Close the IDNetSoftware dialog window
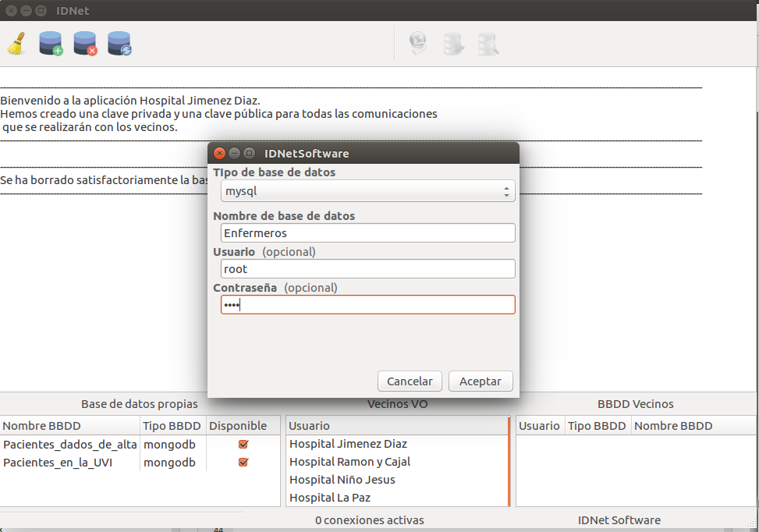 point(219,154)
